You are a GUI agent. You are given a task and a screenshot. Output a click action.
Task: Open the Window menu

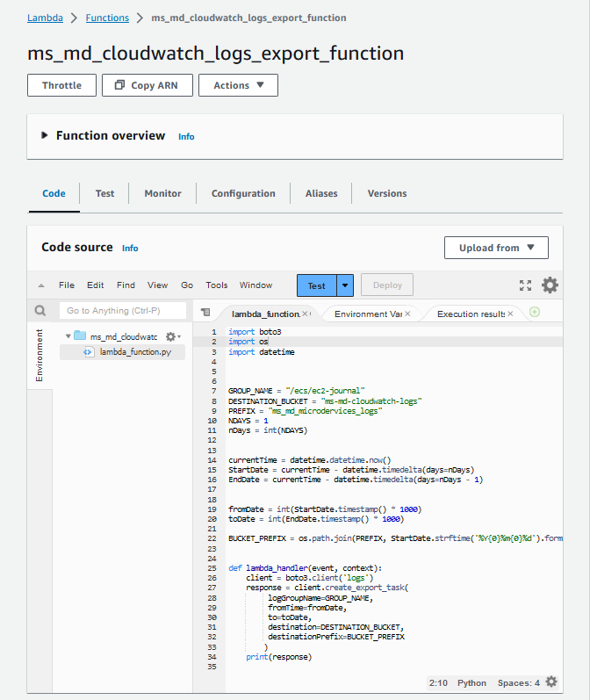click(x=255, y=285)
